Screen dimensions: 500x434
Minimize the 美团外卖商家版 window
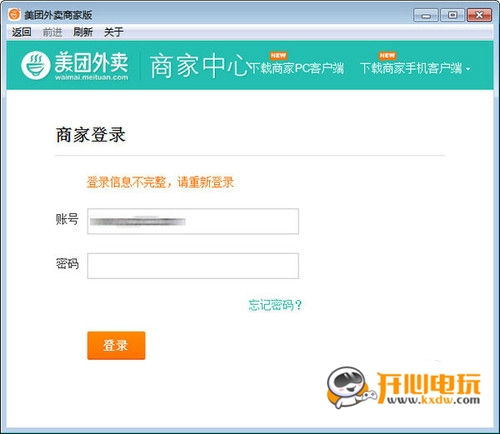point(426,15)
